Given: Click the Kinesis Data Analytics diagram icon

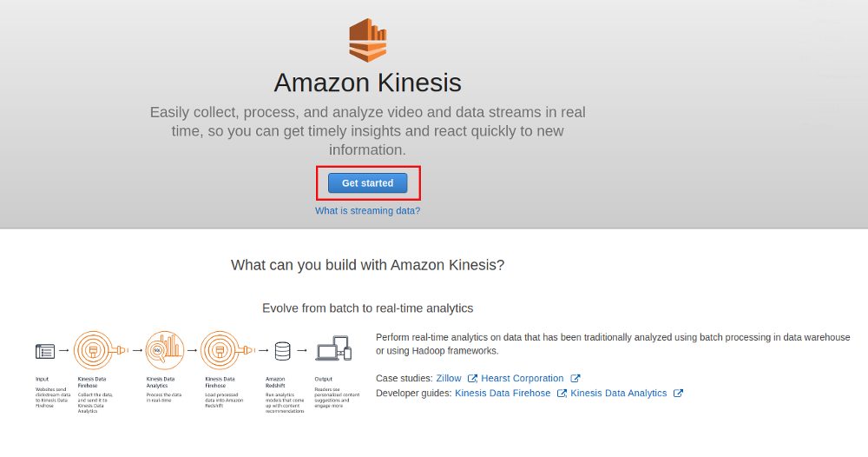Looking at the screenshot, I should 164,350.
